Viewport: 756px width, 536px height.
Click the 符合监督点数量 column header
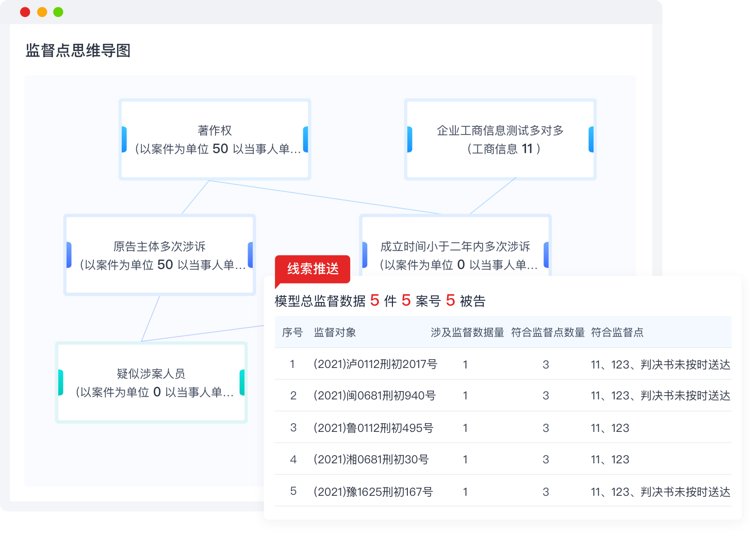click(548, 332)
